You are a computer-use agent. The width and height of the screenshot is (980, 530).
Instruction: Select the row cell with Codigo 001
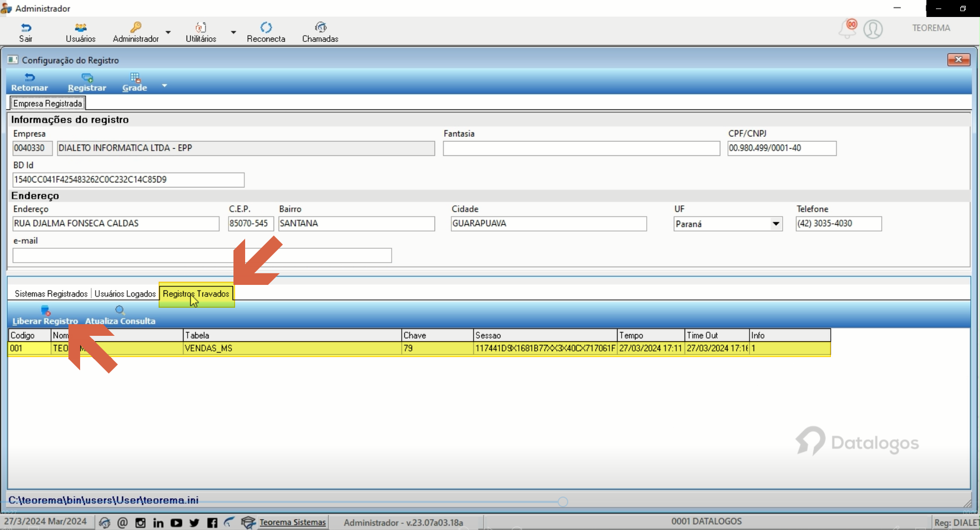[29, 349]
